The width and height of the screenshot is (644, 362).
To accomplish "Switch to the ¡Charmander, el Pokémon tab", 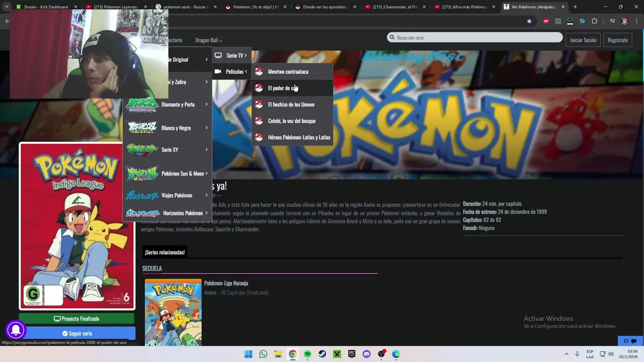I will click(394, 7).
